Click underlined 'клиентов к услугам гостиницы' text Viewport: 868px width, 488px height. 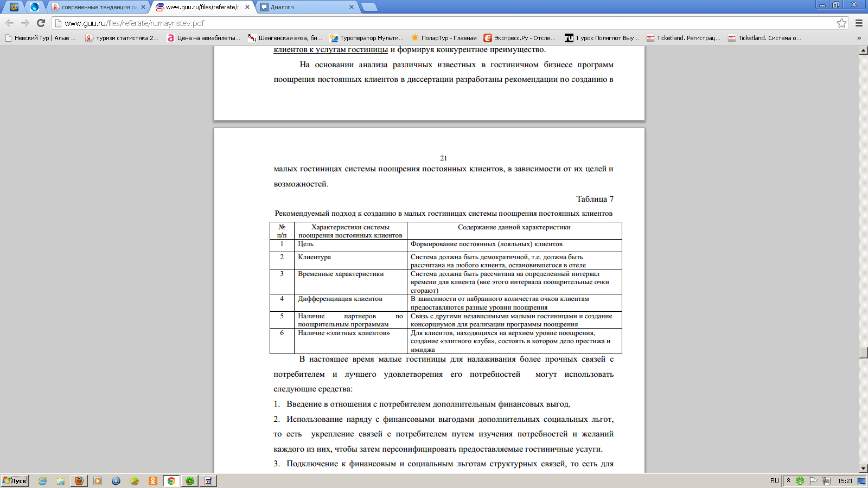(330, 49)
